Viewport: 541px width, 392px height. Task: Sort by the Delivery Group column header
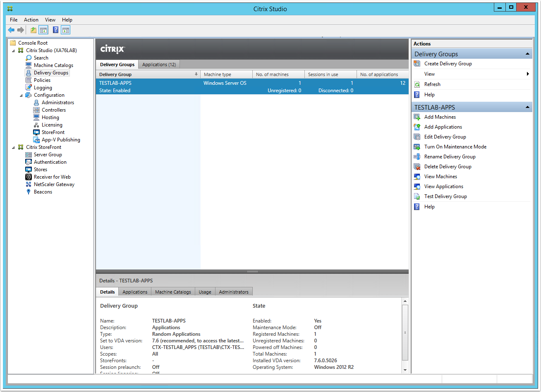pos(148,74)
